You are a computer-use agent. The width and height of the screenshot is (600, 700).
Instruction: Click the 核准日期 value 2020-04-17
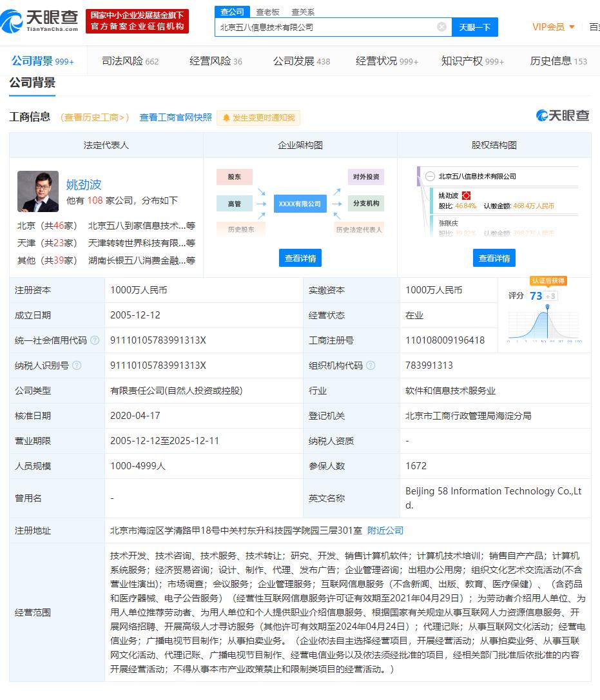(x=135, y=416)
